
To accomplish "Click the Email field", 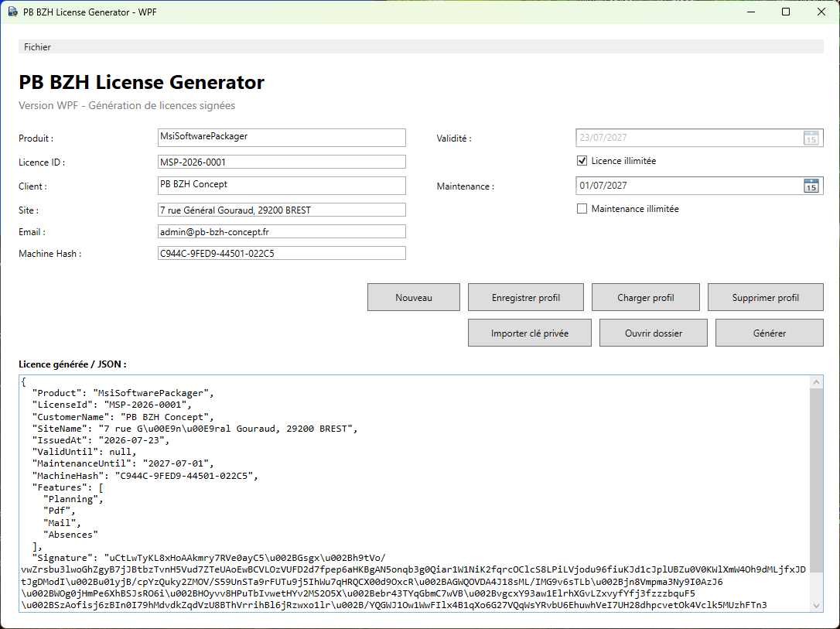I will (282, 231).
